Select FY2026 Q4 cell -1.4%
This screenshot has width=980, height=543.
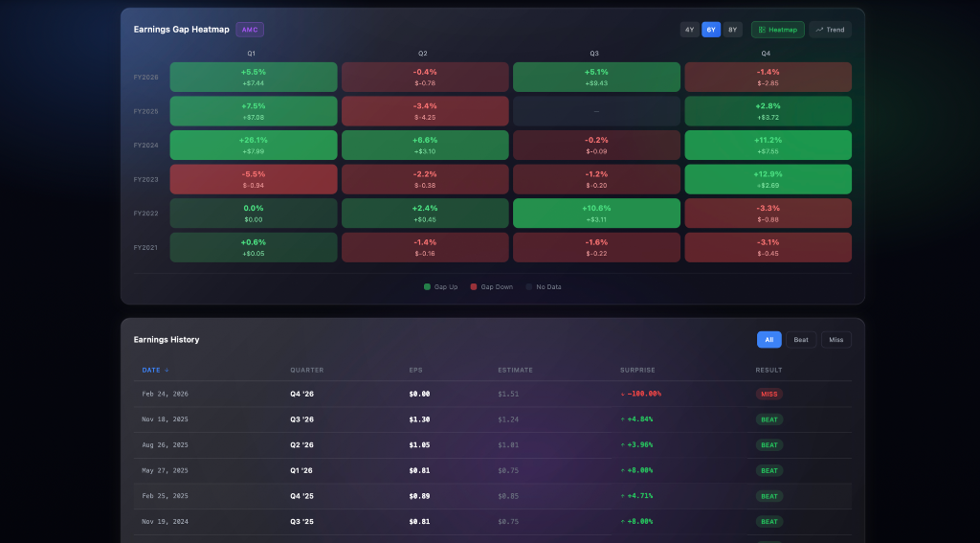[x=768, y=77]
